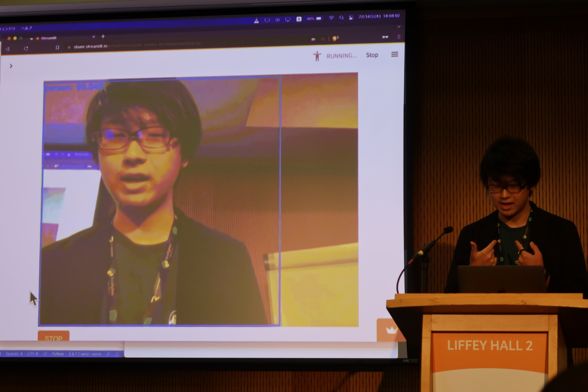Click the browser back arrow
The image size is (588, 392).
tap(8, 49)
